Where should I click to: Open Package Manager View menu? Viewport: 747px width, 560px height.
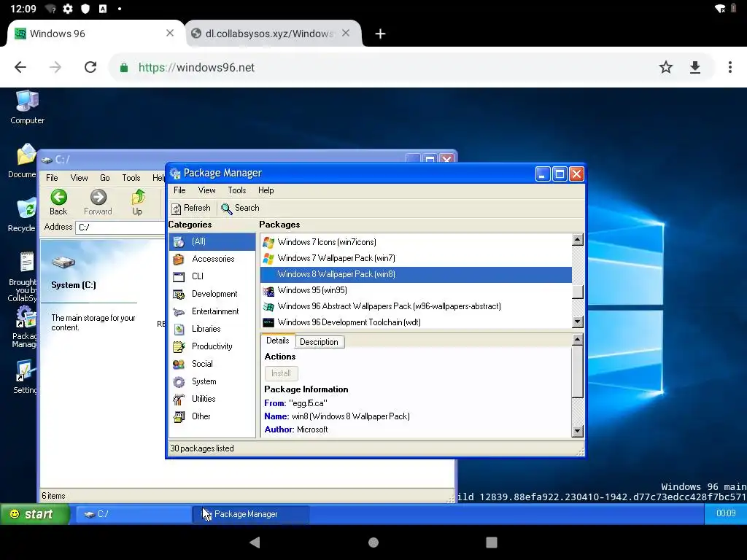[x=206, y=190]
